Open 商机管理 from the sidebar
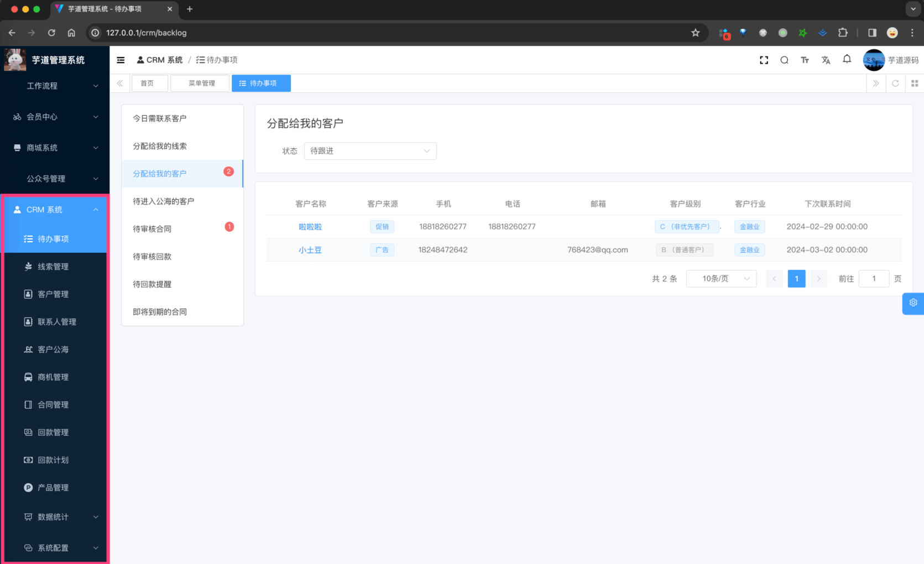Viewport: 924px width, 564px height. [x=53, y=377]
